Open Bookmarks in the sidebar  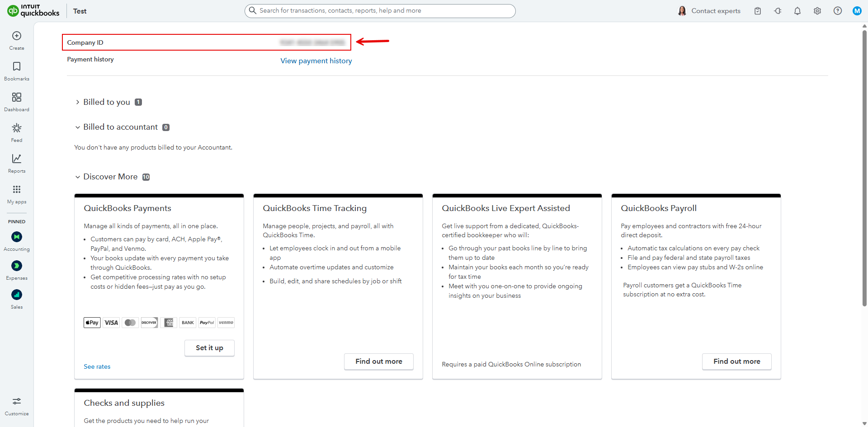(x=17, y=71)
